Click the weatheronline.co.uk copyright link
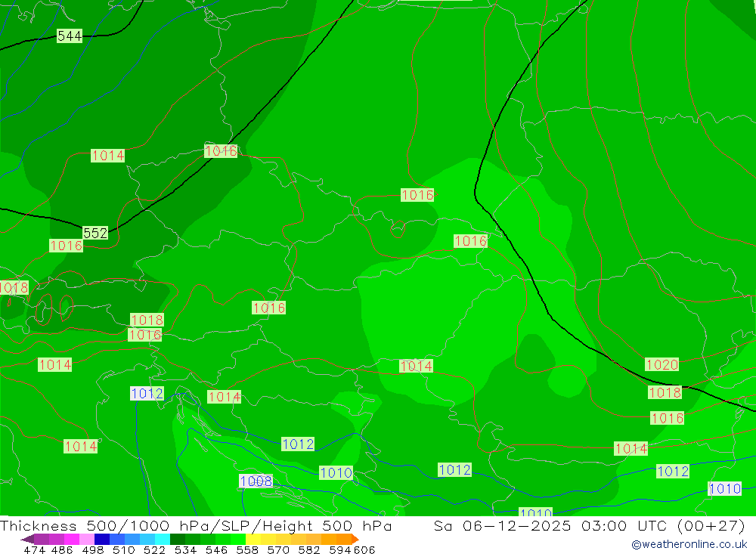 coord(689,544)
